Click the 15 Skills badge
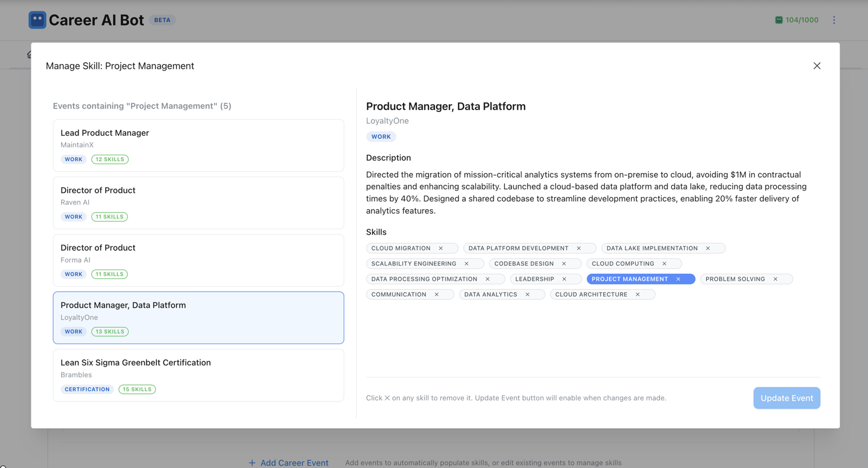Viewport: 868px width, 468px height. tap(137, 389)
